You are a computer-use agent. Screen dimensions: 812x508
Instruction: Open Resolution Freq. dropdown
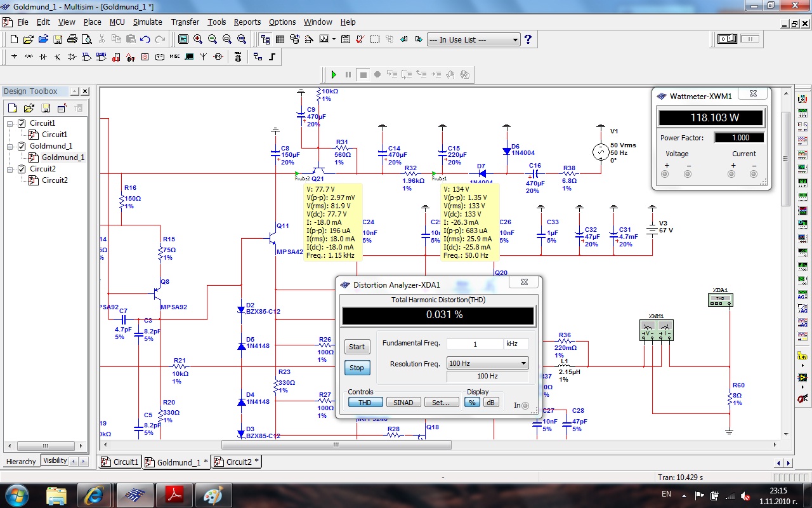[x=487, y=363]
